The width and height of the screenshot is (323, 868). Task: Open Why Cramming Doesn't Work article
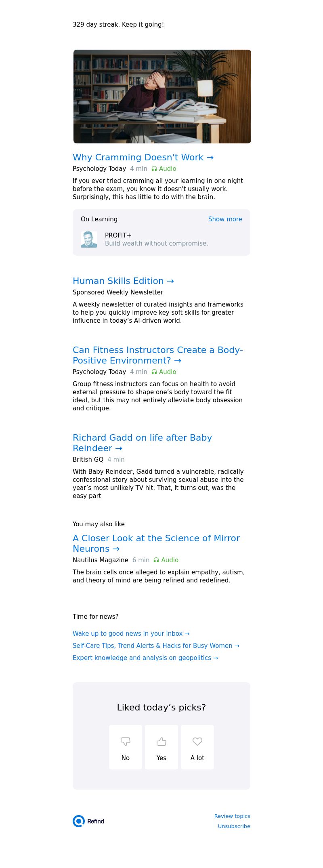coord(143,158)
